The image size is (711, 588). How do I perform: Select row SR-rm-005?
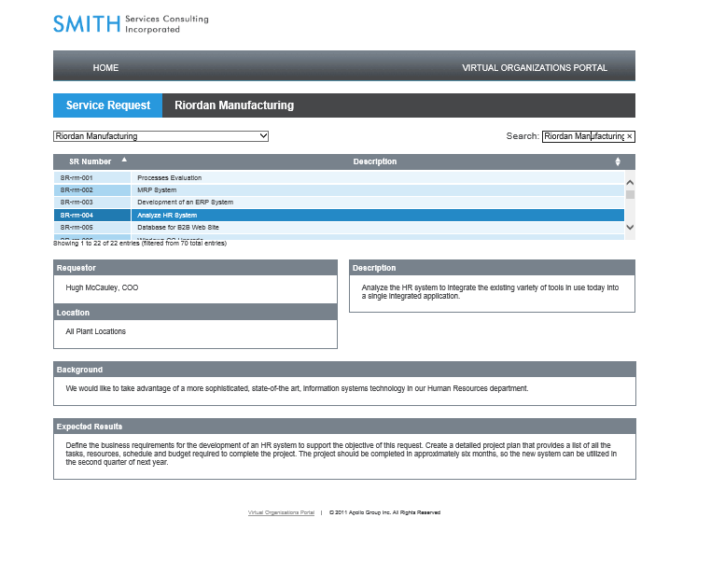[x=92, y=228]
